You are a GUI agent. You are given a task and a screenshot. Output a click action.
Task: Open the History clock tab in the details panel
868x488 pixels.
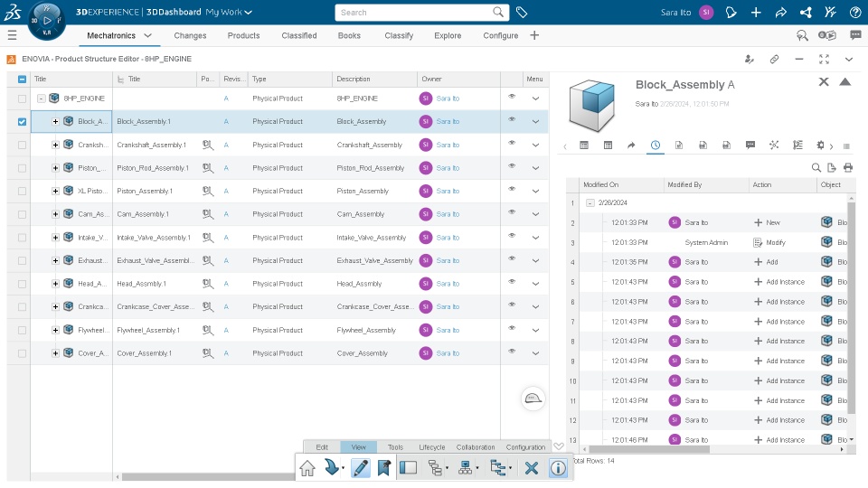click(x=656, y=145)
